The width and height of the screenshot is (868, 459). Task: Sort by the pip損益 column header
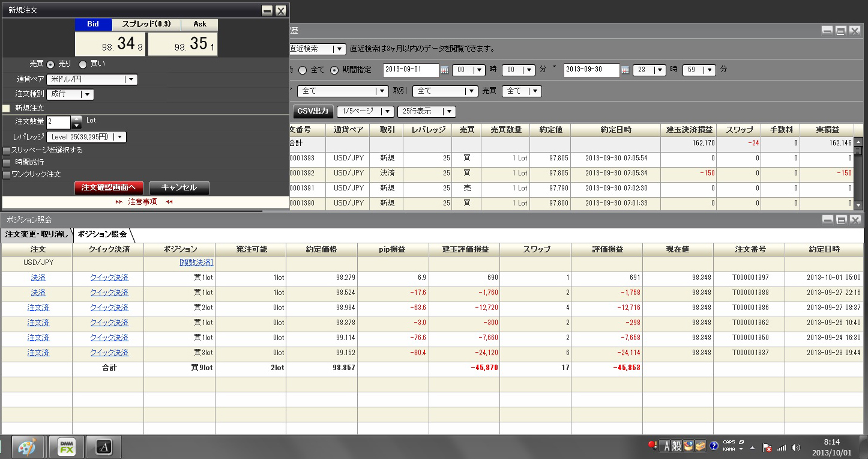393,249
